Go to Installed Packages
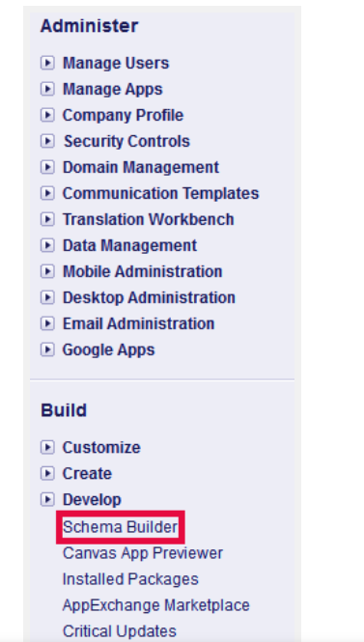 click(130, 579)
